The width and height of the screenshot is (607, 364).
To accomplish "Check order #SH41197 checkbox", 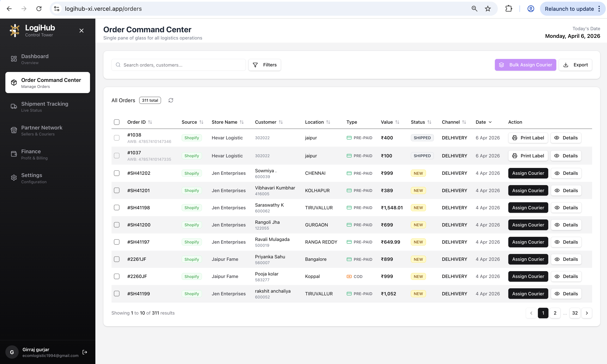I will (116, 242).
